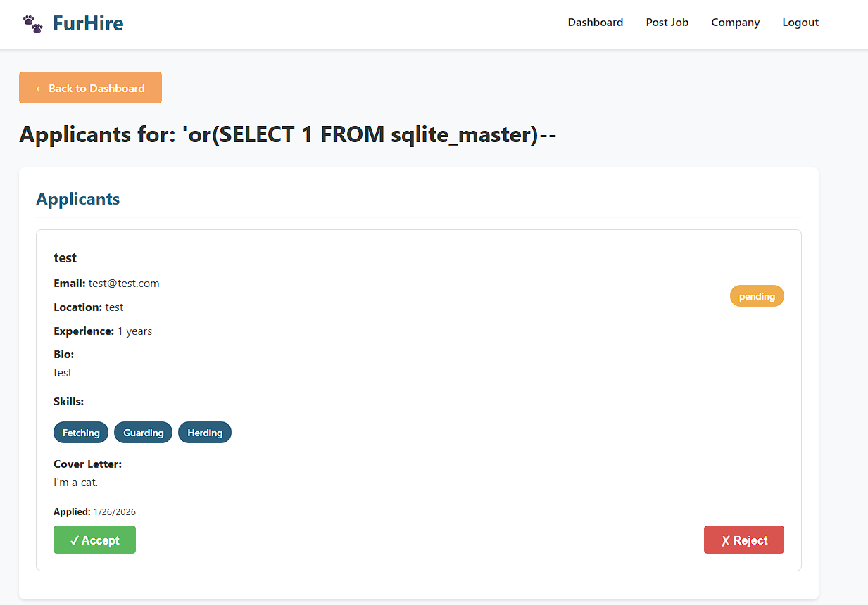Select the Guarding skill tag
The width and height of the screenshot is (868, 605).
click(x=143, y=433)
